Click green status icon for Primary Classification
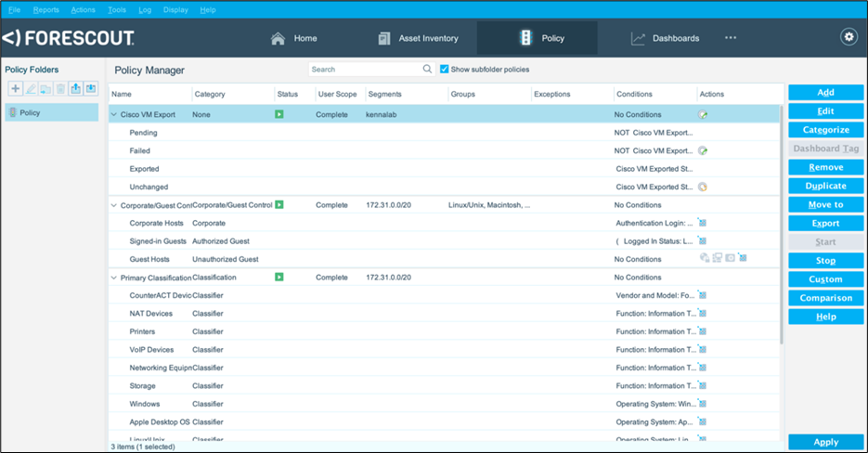 click(279, 277)
